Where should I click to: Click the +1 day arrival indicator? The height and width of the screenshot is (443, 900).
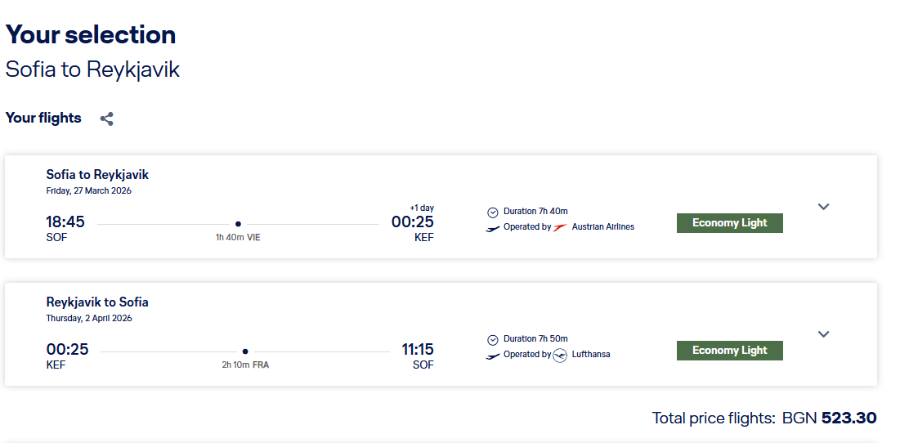click(422, 208)
